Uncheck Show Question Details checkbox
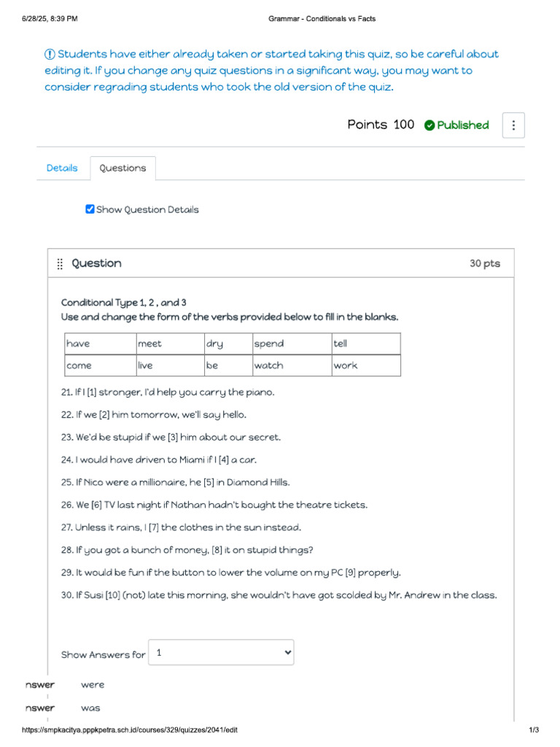Screen dimensions: 560x747 (x=90, y=209)
